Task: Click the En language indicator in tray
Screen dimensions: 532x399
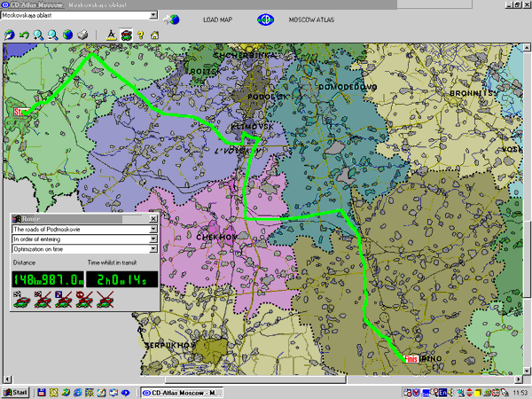Action: pyautogui.click(x=442, y=393)
